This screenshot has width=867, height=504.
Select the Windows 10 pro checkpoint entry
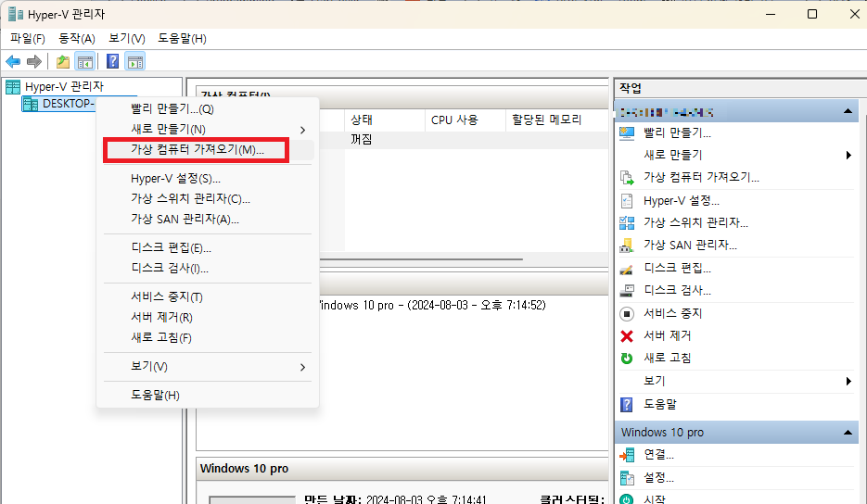click(432, 305)
